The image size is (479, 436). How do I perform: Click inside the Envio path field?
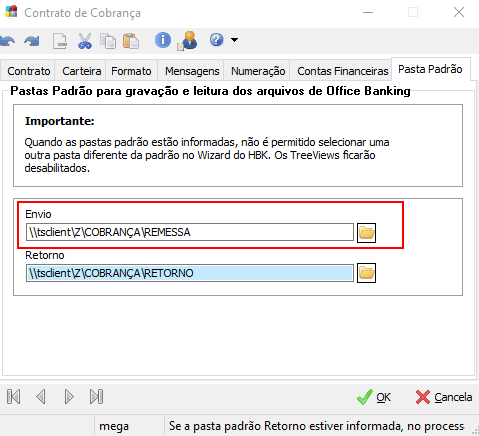point(190,232)
